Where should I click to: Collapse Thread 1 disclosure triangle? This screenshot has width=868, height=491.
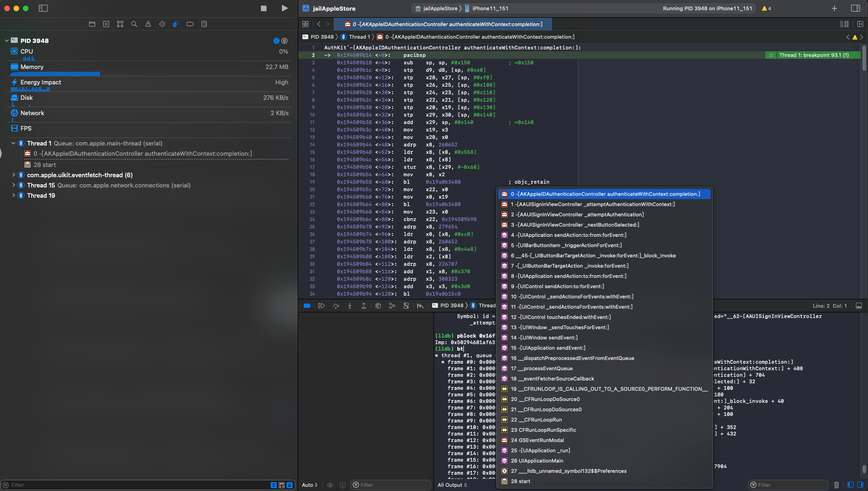pos(13,143)
